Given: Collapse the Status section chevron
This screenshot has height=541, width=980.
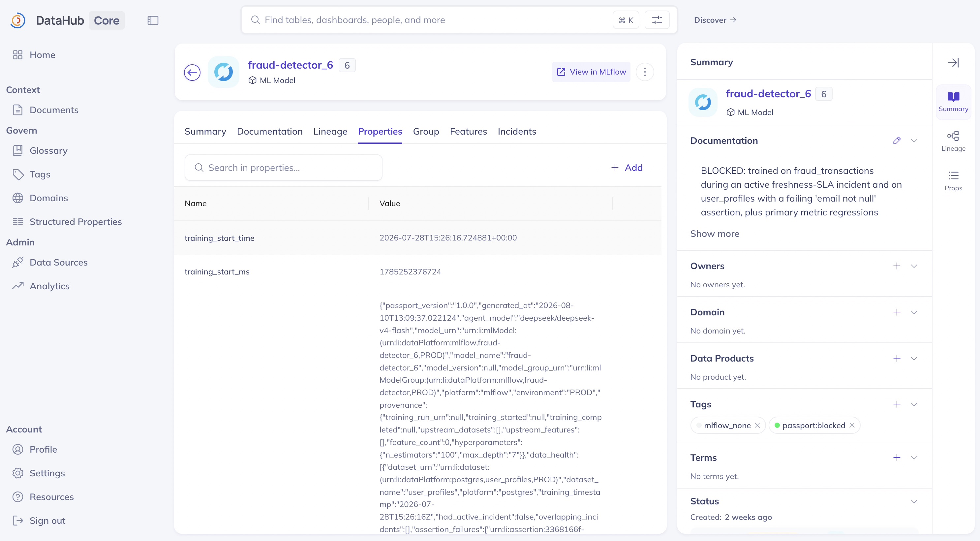Looking at the screenshot, I should pyautogui.click(x=914, y=501).
